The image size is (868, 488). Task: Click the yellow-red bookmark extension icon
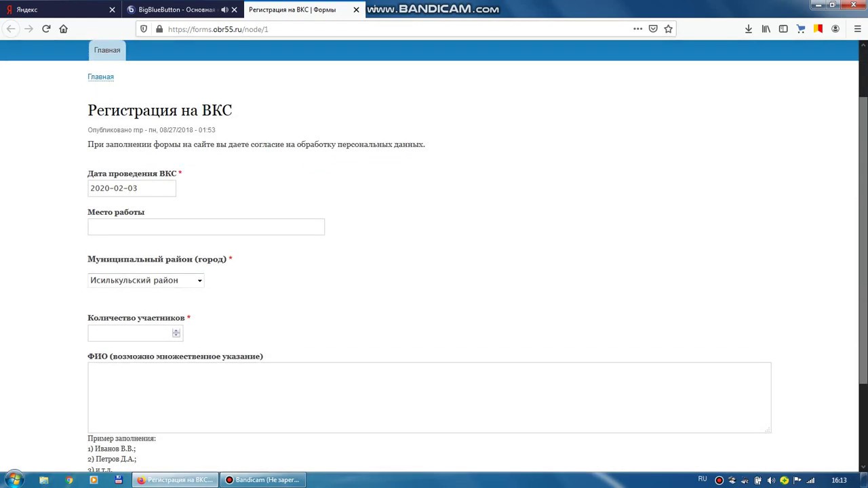(818, 29)
